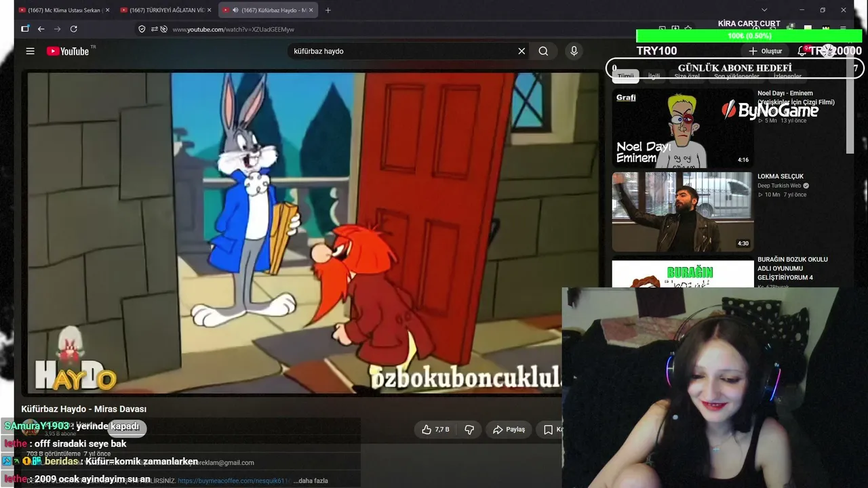
Task: Open the buymeacoffee.com description link
Action: pos(235,481)
